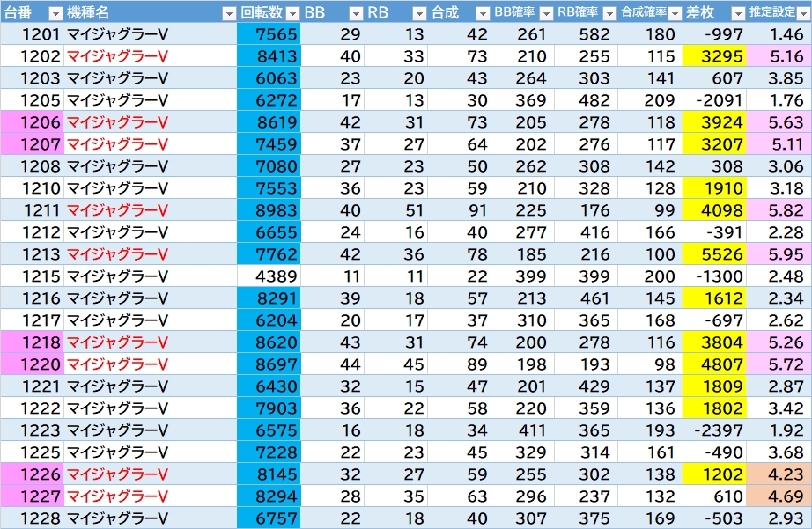The image size is (812, 529).
Task: Open the RB確率 filter dropdown
Action: point(609,13)
